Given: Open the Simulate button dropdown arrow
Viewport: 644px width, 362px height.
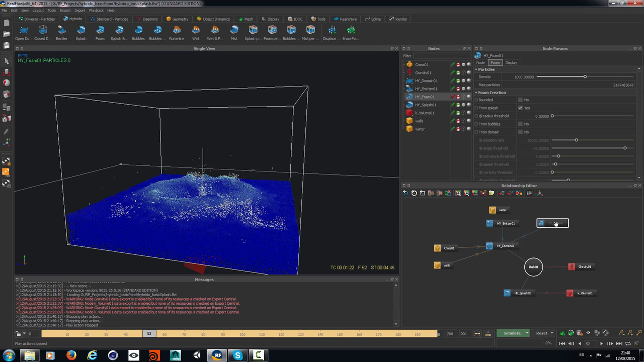Looking at the screenshot, I should pyautogui.click(x=527, y=333).
